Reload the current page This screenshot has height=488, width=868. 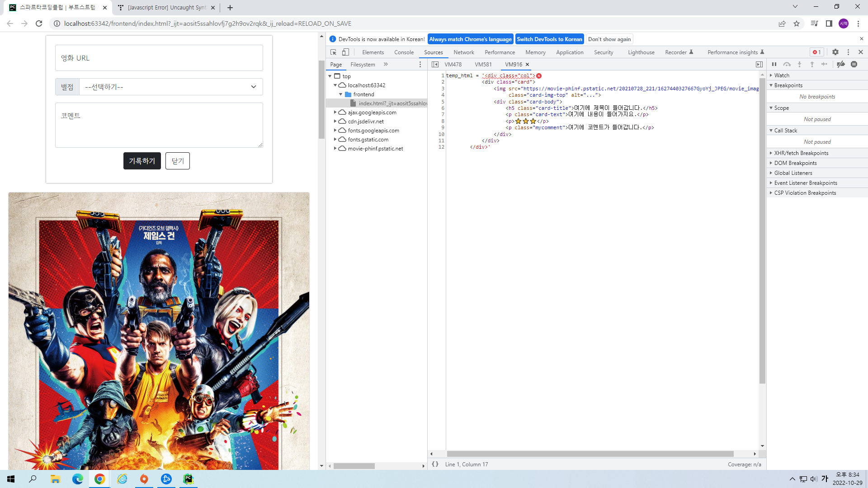click(x=39, y=23)
